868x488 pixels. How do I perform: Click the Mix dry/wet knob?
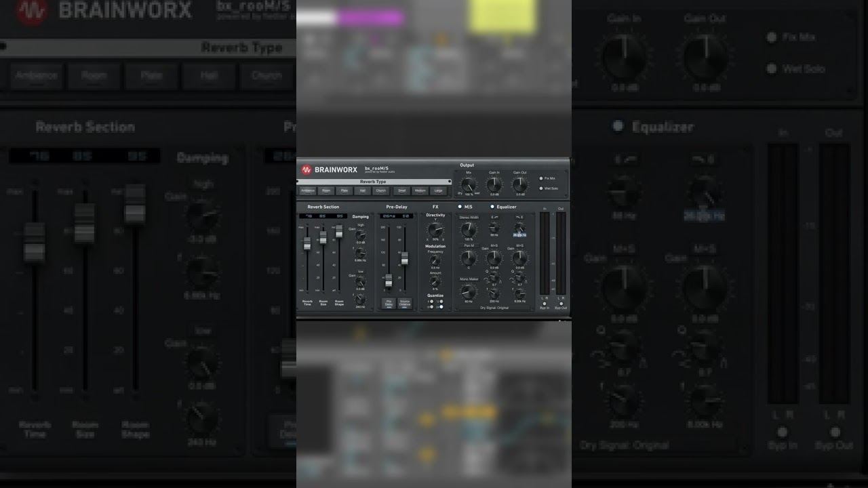coord(469,185)
